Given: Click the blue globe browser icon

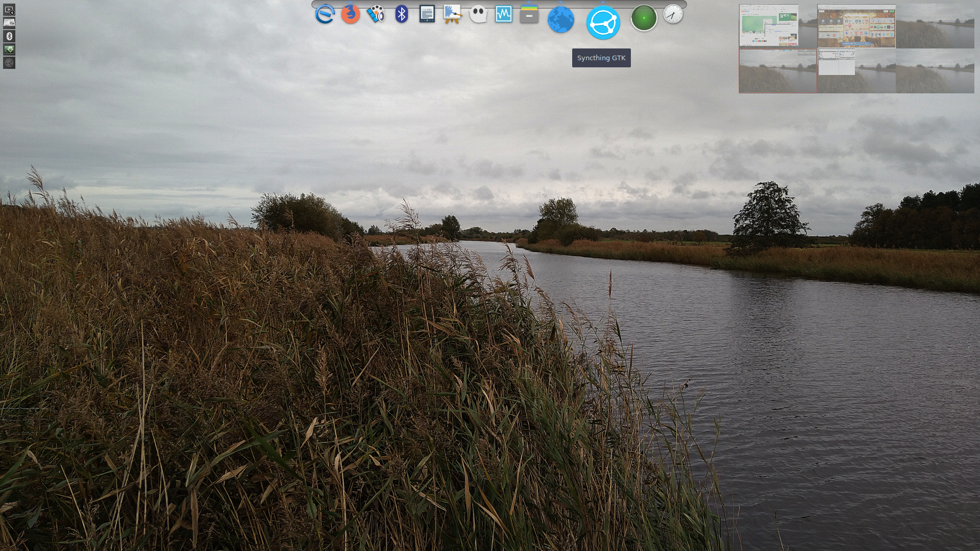Looking at the screenshot, I should (x=561, y=19).
